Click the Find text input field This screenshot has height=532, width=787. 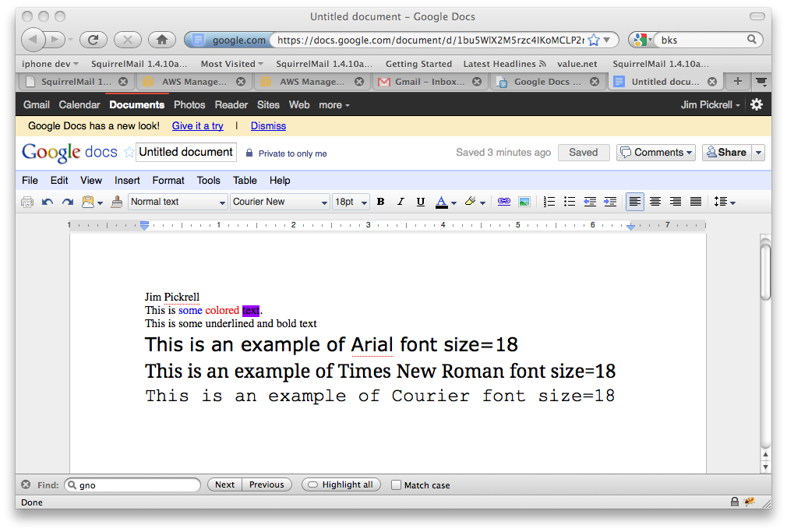point(132,485)
